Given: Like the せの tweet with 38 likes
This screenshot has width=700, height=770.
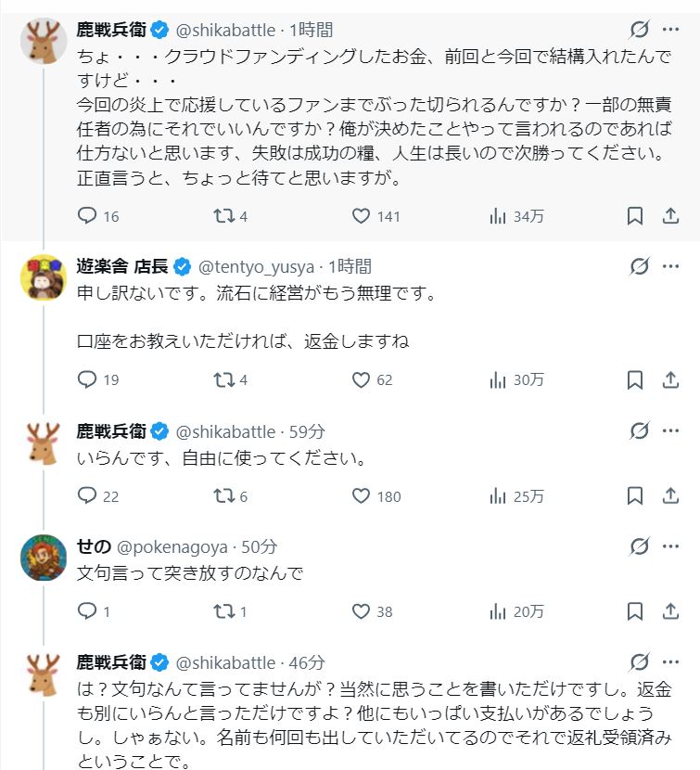Looking at the screenshot, I should (x=362, y=611).
